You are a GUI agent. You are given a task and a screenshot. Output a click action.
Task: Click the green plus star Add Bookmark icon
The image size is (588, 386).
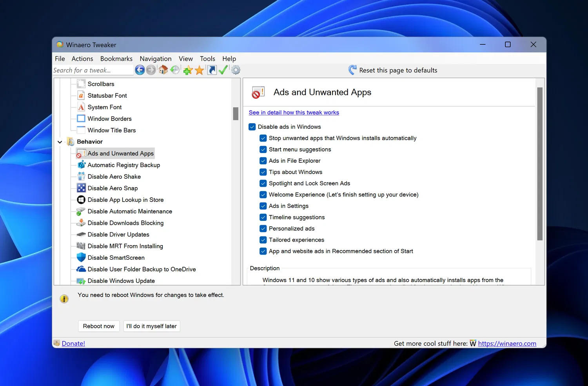click(188, 70)
